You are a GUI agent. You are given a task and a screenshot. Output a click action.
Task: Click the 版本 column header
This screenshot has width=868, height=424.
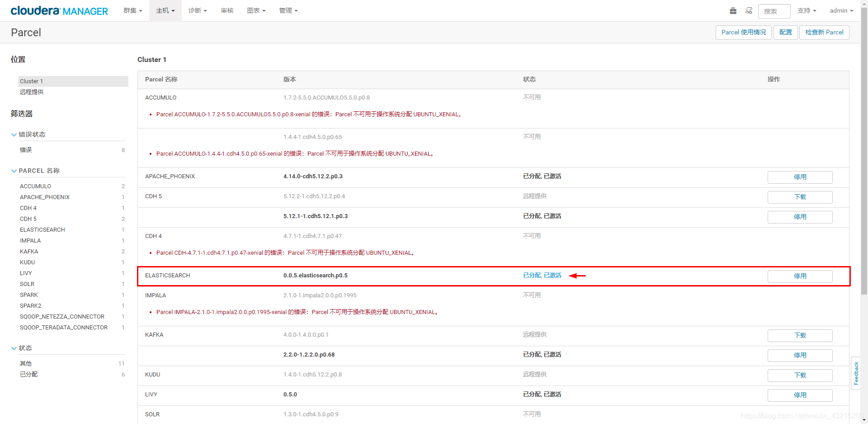coord(290,80)
